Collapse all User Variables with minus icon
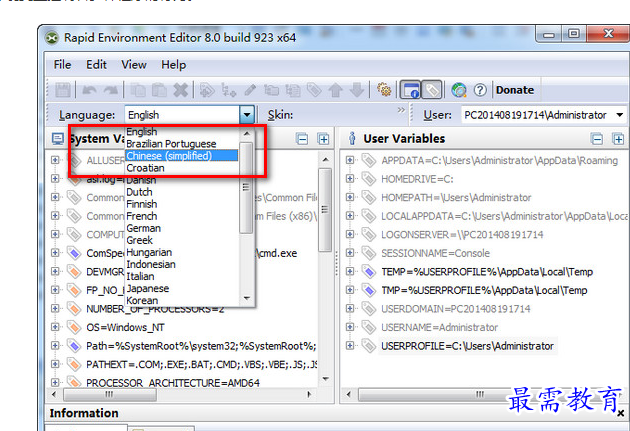This screenshot has width=630, height=431. (x=597, y=139)
